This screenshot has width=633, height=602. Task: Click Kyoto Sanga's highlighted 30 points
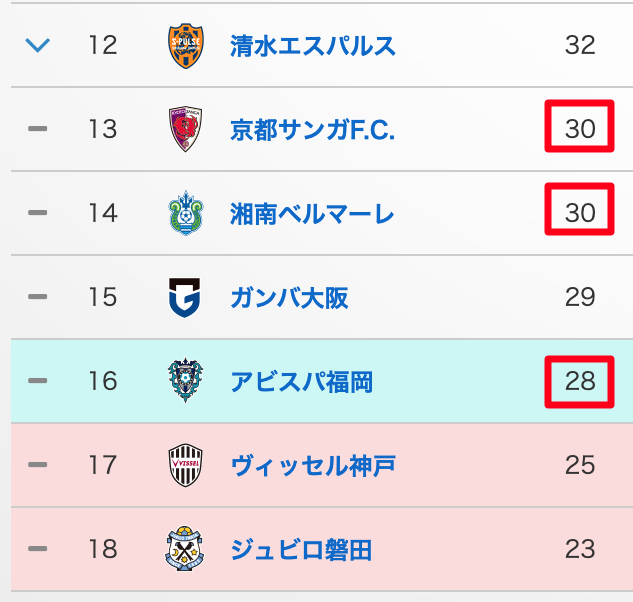pyautogui.click(x=579, y=129)
